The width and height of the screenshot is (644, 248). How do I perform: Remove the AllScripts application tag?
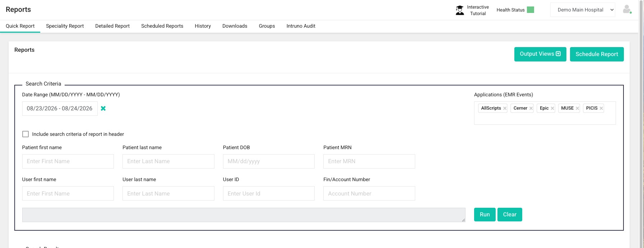point(505,108)
